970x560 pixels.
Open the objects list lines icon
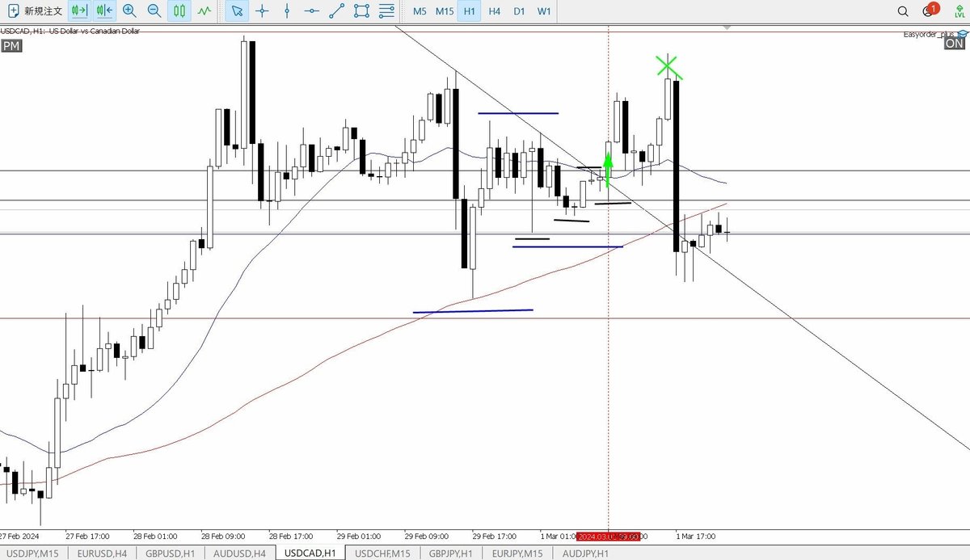[387, 11]
